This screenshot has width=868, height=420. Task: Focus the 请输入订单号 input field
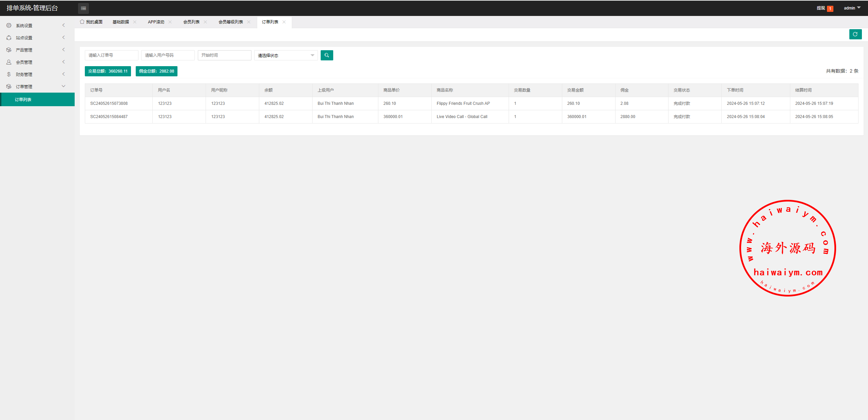pos(111,55)
